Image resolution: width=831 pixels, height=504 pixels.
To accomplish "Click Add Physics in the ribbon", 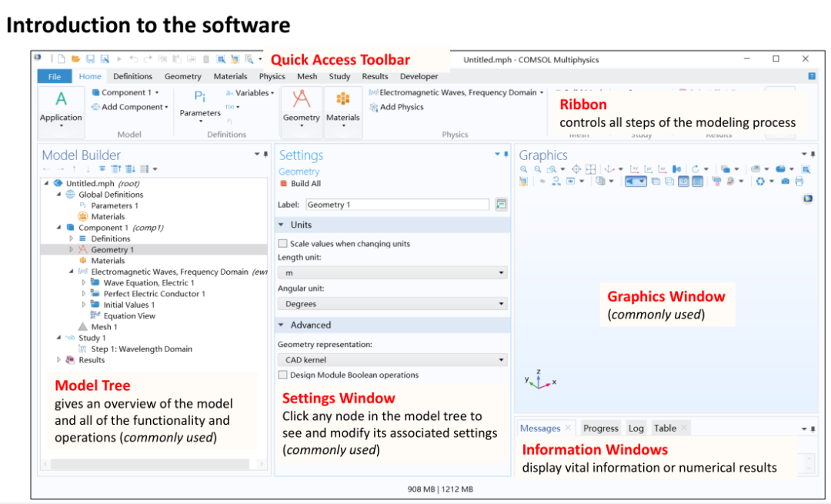I will (x=396, y=107).
